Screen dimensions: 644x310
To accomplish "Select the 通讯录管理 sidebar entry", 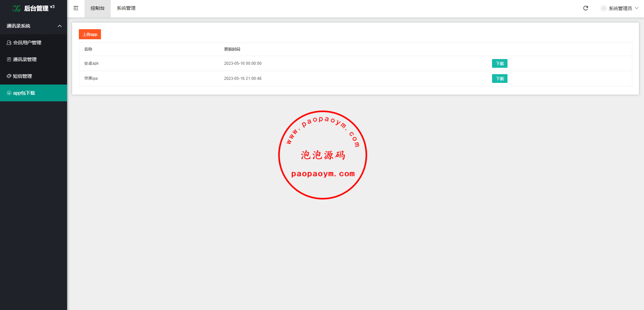I will coord(25,59).
